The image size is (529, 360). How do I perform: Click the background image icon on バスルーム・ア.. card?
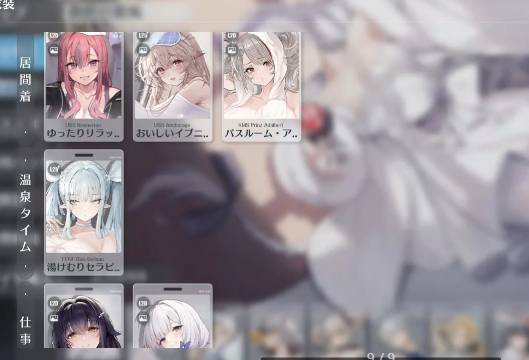coord(232,51)
